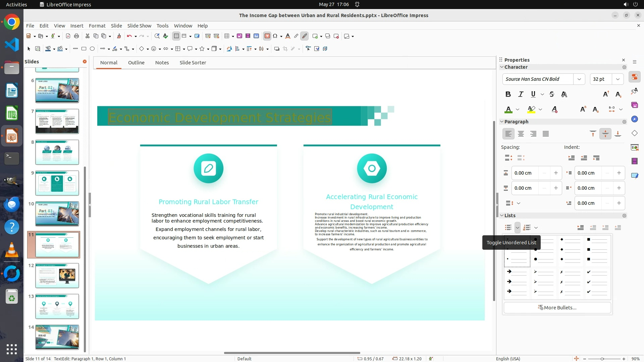This screenshot has width=644, height=362.
Task: Click the zoom slider in status bar
Action: pyautogui.click(x=602, y=359)
